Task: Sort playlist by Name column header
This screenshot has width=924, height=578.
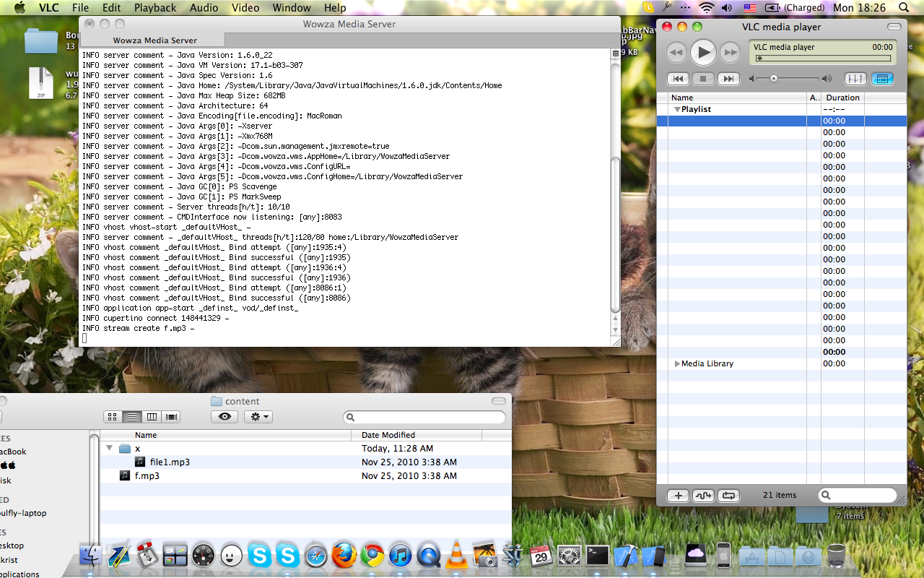Action: 737,98
